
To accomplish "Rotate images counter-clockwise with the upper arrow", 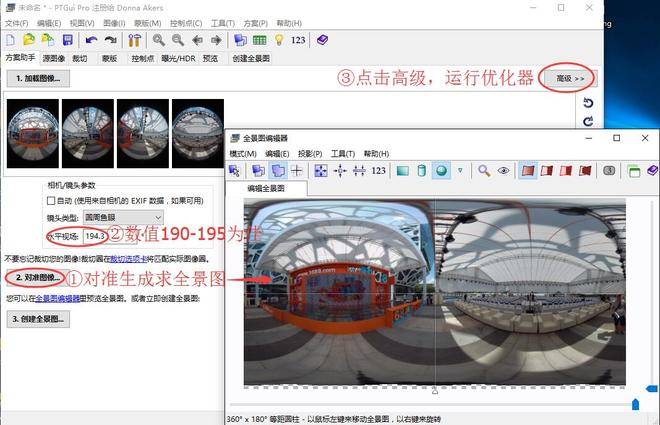I will 588,103.
